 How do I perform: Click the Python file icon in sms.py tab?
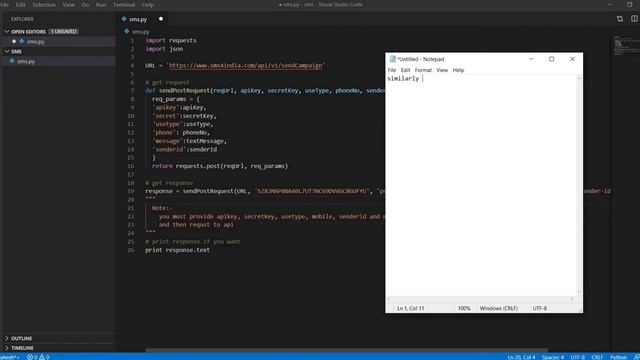124,19
